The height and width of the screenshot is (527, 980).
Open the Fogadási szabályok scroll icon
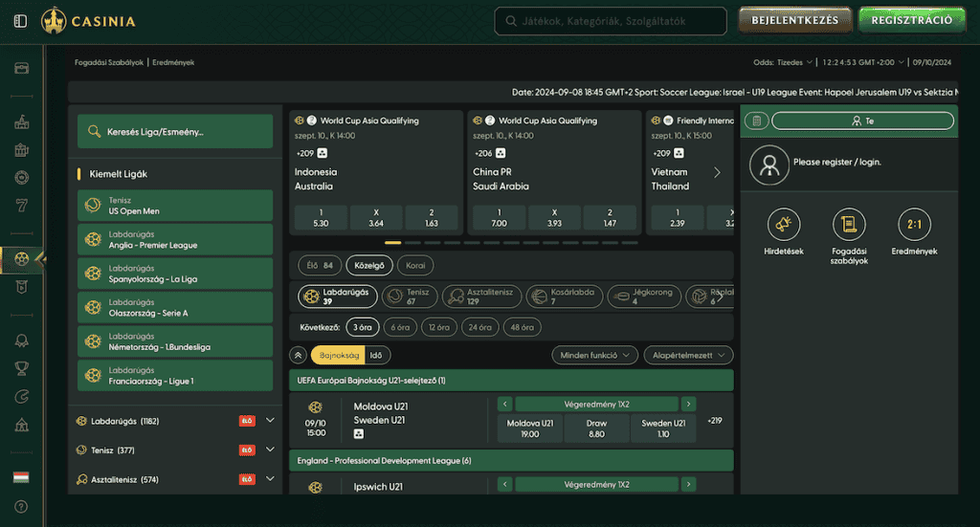click(849, 225)
